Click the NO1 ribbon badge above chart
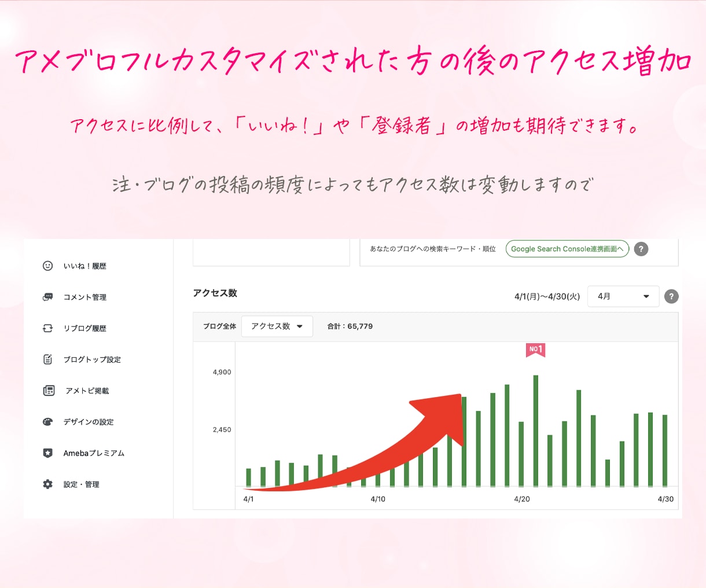This screenshot has width=706, height=588. coord(535,350)
